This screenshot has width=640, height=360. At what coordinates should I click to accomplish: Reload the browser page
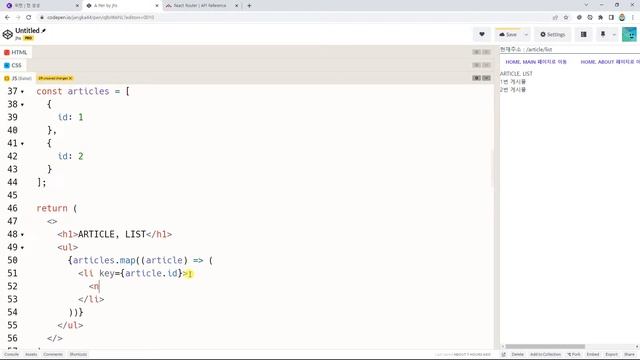coord(29,18)
